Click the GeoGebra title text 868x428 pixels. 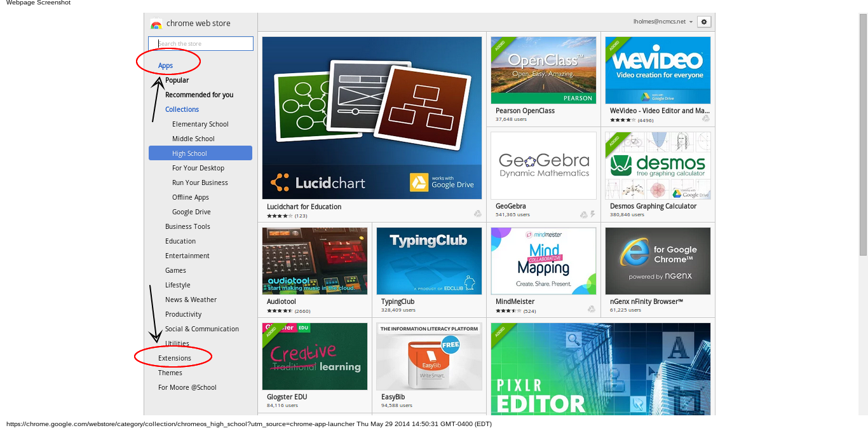coord(511,206)
